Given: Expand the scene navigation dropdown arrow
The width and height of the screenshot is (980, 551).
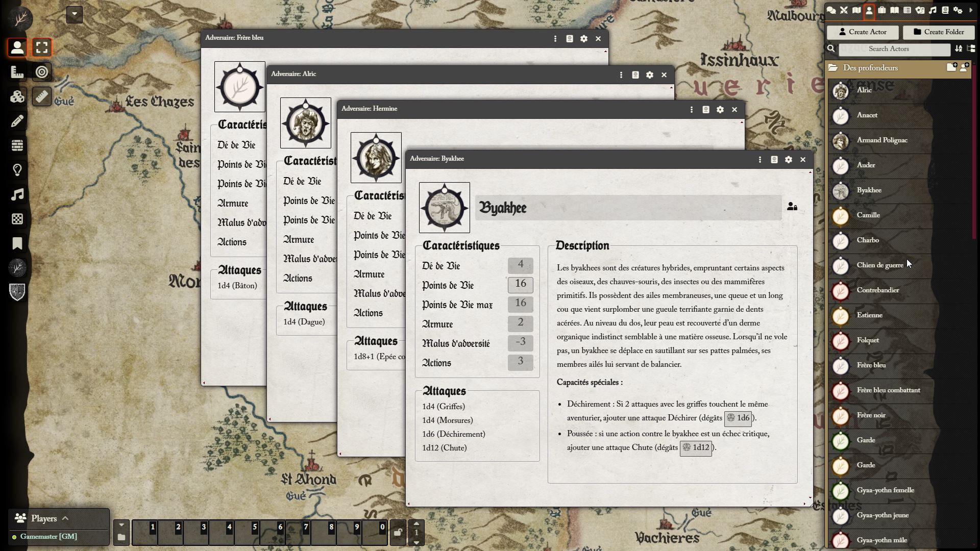Looking at the screenshot, I should pos(75,14).
